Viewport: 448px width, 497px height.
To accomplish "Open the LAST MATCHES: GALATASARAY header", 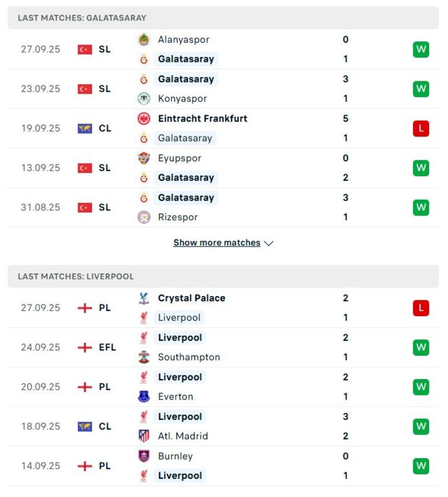I will 81,17.
